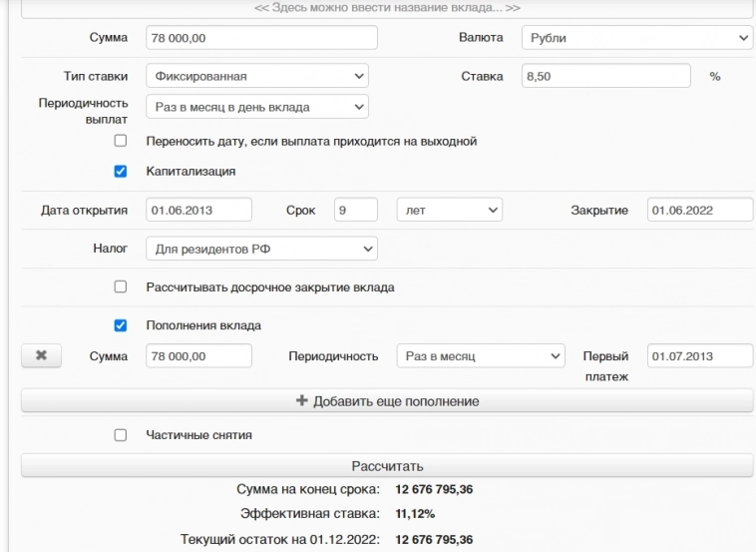756x552 pixels.
Task: Enable Переносить дату, если выплата на выходной
Action: (x=121, y=142)
